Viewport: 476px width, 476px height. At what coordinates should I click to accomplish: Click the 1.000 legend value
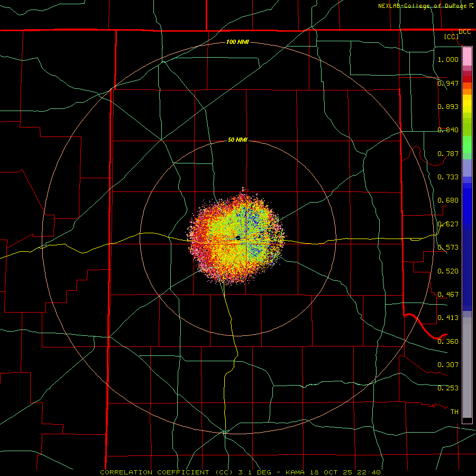(x=448, y=59)
